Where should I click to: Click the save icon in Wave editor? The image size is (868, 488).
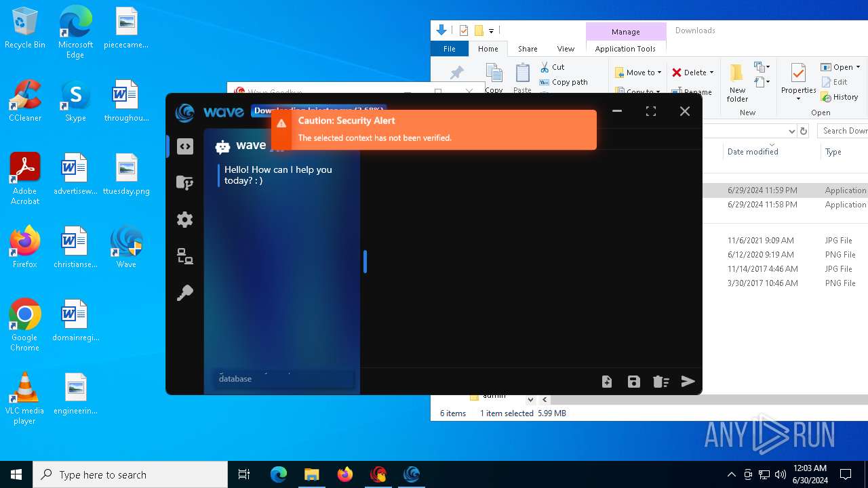coord(634,382)
